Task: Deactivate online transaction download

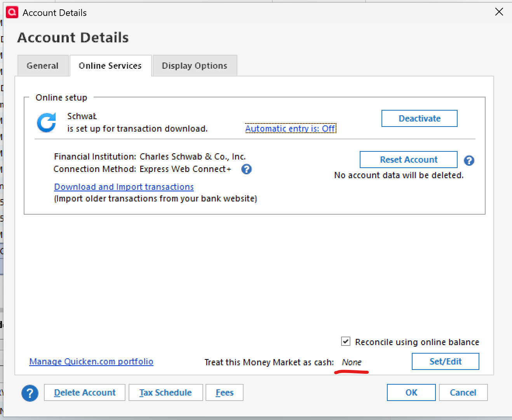Action: click(420, 118)
